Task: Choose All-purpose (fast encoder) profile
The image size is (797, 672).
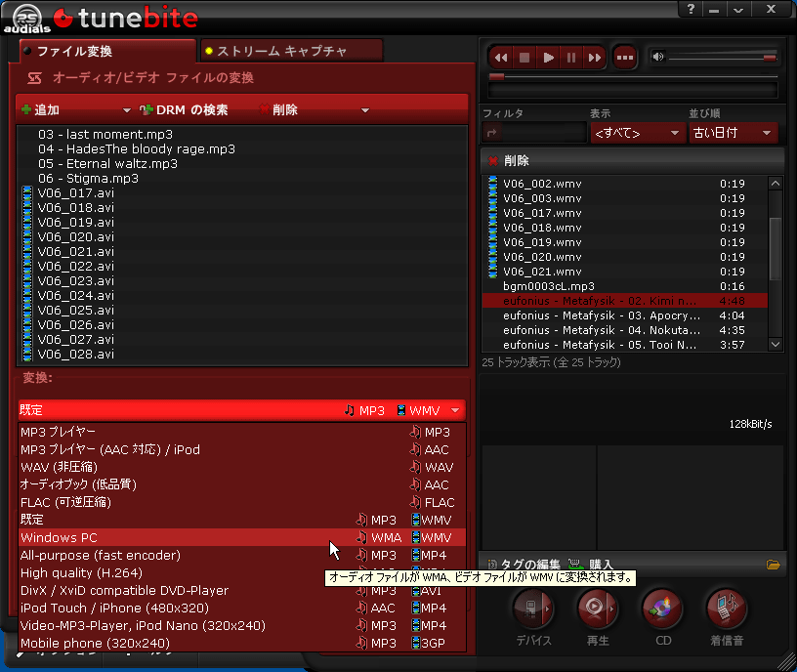Action: [x=242, y=556]
